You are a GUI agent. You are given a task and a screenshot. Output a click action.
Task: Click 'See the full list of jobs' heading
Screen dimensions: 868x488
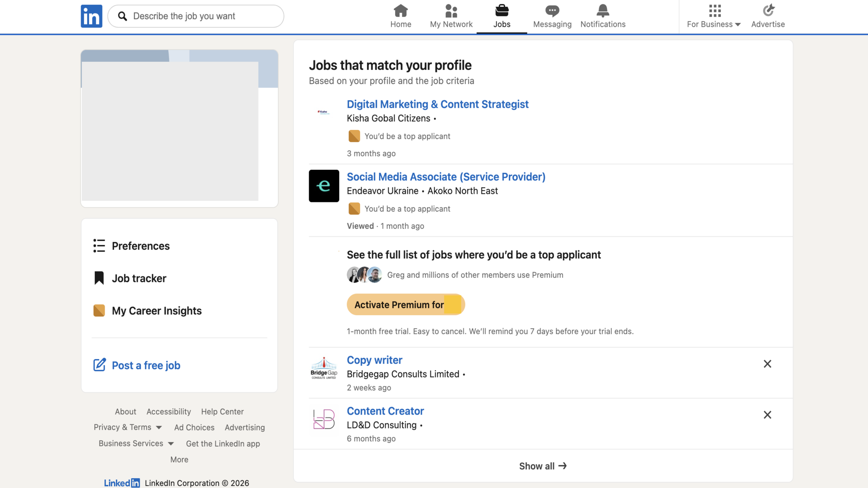[473, 255]
